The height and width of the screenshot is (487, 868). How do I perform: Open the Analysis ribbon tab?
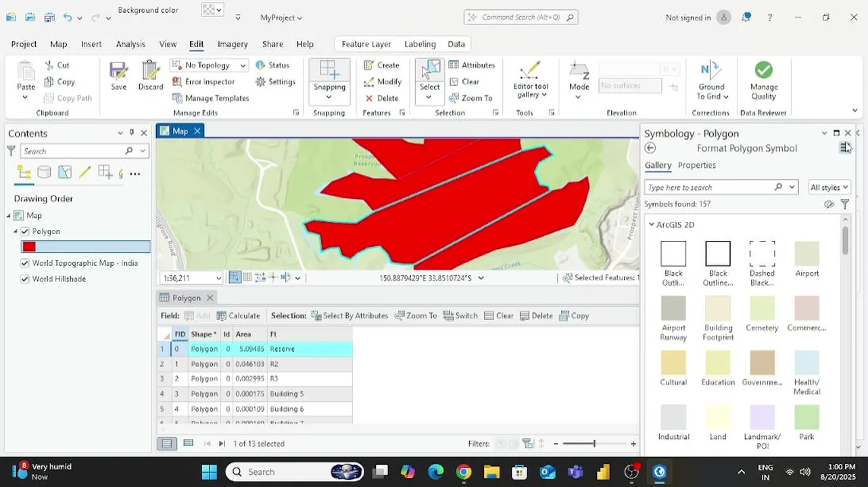(130, 44)
